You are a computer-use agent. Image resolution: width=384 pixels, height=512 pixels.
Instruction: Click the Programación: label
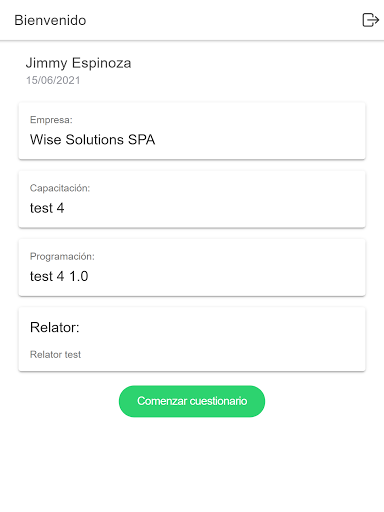pyautogui.click(x=62, y=256)
